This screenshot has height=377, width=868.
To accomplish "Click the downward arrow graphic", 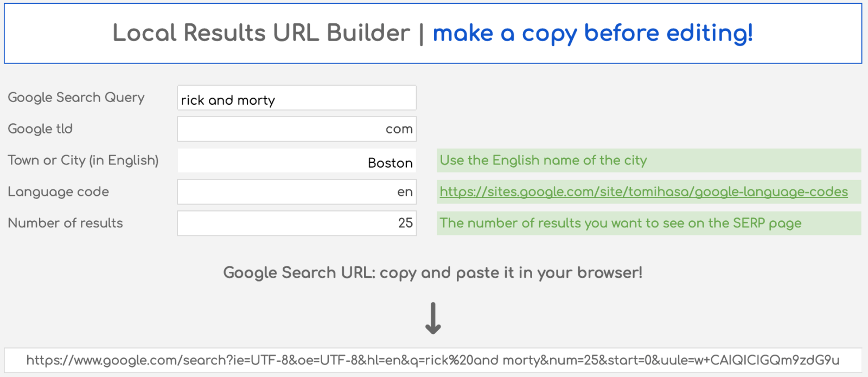I will (x=432, y=317).
